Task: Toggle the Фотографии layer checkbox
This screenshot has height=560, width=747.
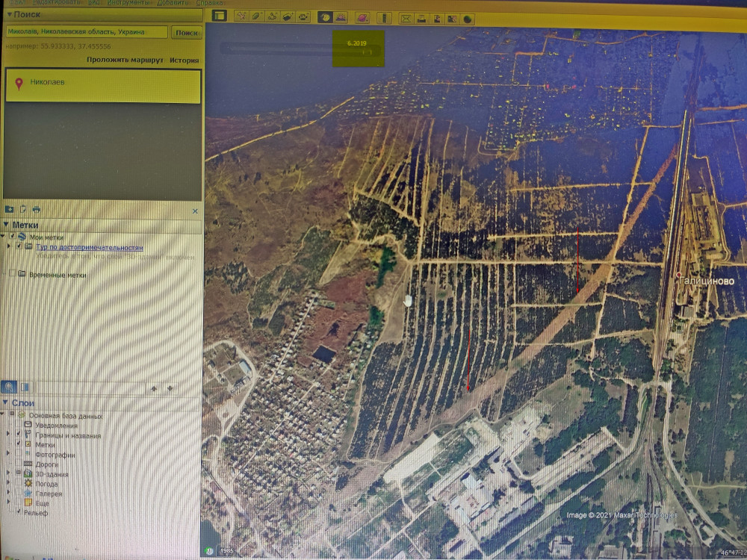Action: [19, 455]
